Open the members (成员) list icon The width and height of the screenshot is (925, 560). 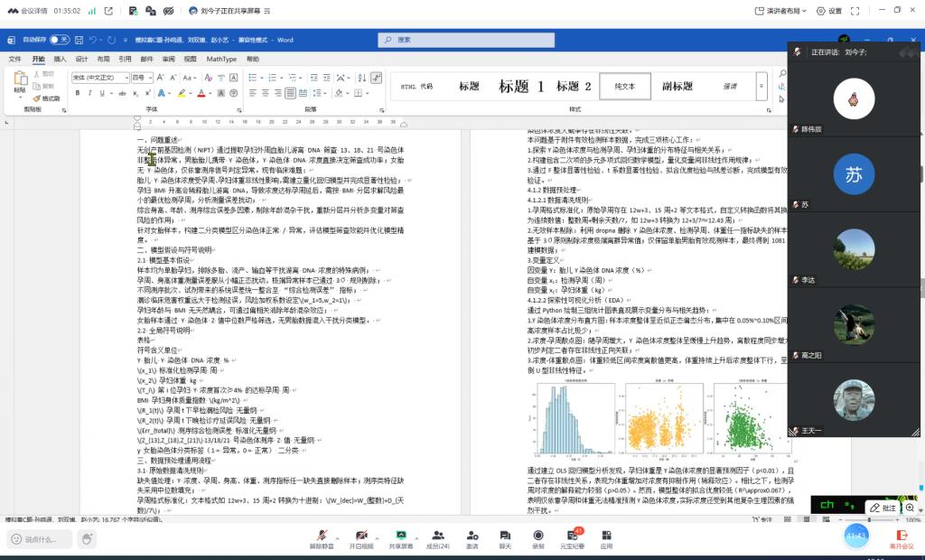click(x=438, y=539)
